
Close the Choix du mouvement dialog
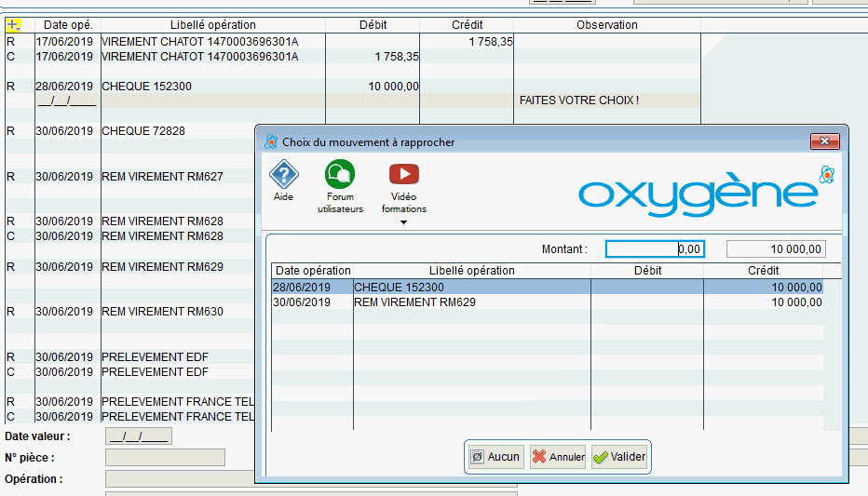pos(825,141)
